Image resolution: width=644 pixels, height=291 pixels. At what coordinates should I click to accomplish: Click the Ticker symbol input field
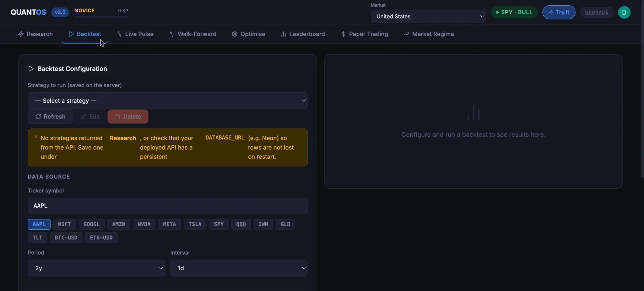coord(168,206)
